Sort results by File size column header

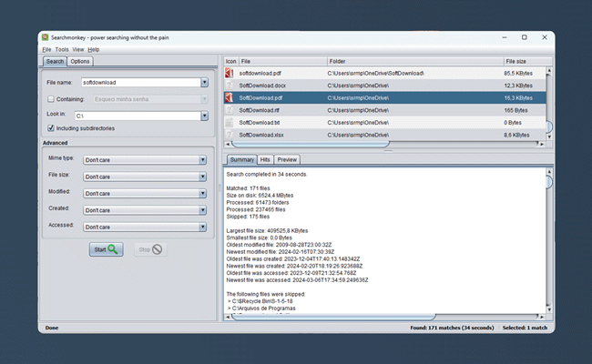(528, 61)
